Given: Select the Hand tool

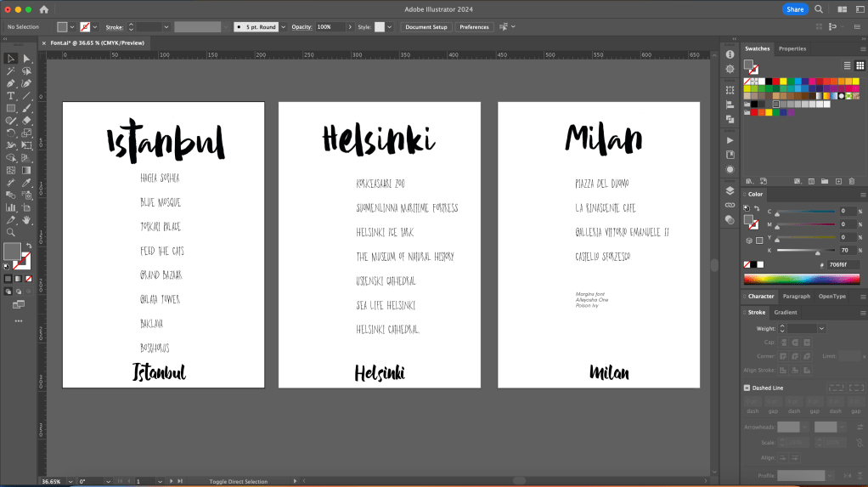Looking at the screenshot, I should point(26,219).
